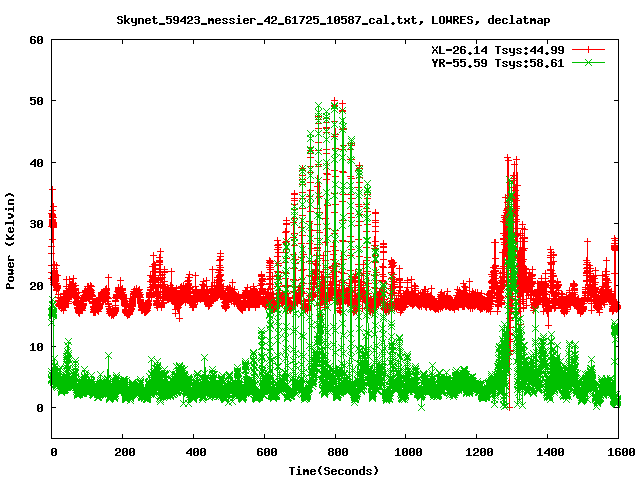Click the plot title with the Skynet file name

[x=333, y=20]
